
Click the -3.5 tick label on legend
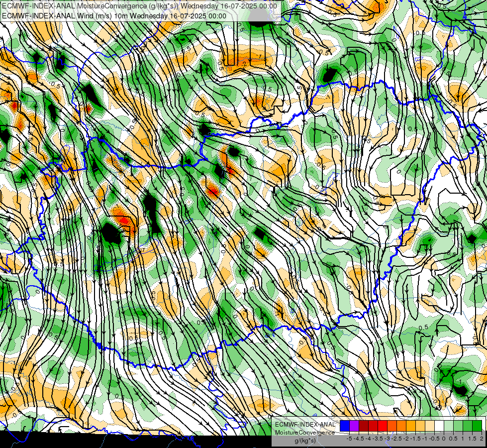(378, 439)
